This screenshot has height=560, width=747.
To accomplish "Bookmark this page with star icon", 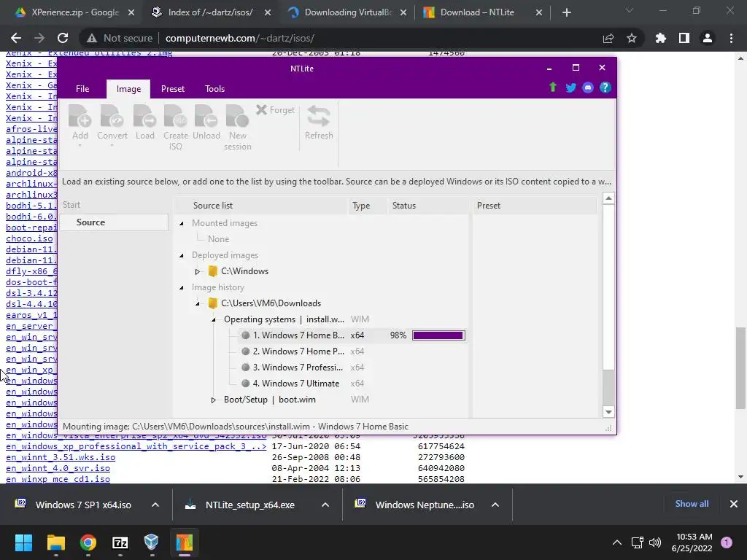I will click(x=631, y=38).
